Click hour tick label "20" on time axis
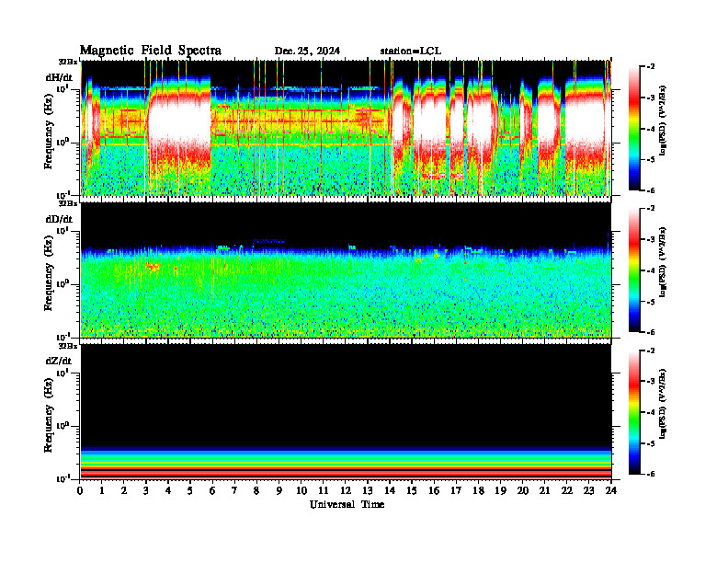The image size is (728, 563). click(x=523, y=490)
